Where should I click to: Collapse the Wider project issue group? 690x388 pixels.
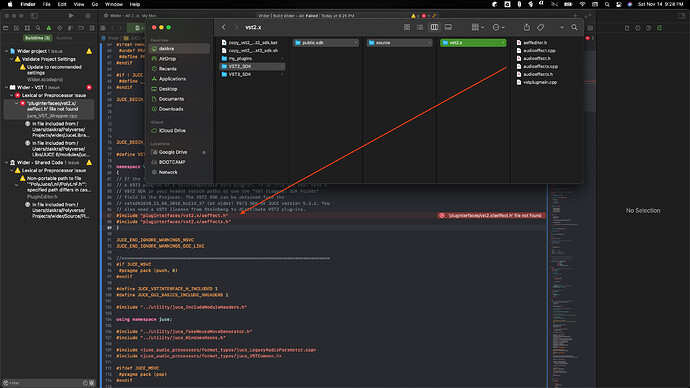(7, 51)
